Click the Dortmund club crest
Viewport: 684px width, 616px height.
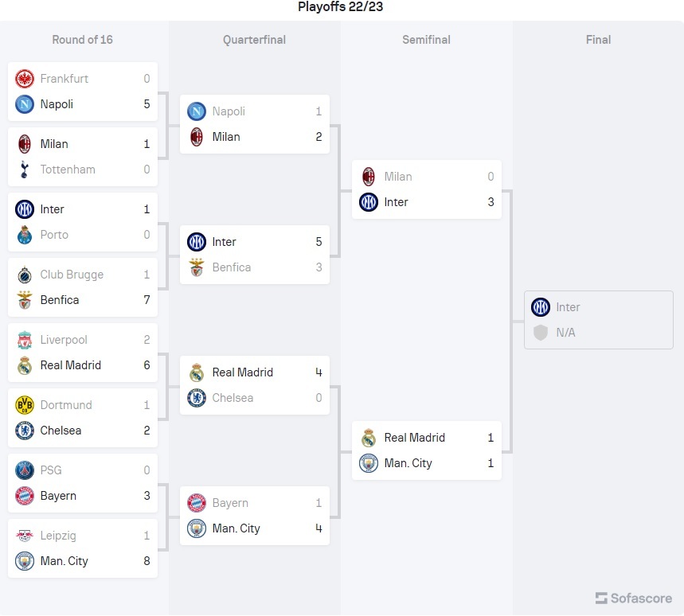click(25, 405)
